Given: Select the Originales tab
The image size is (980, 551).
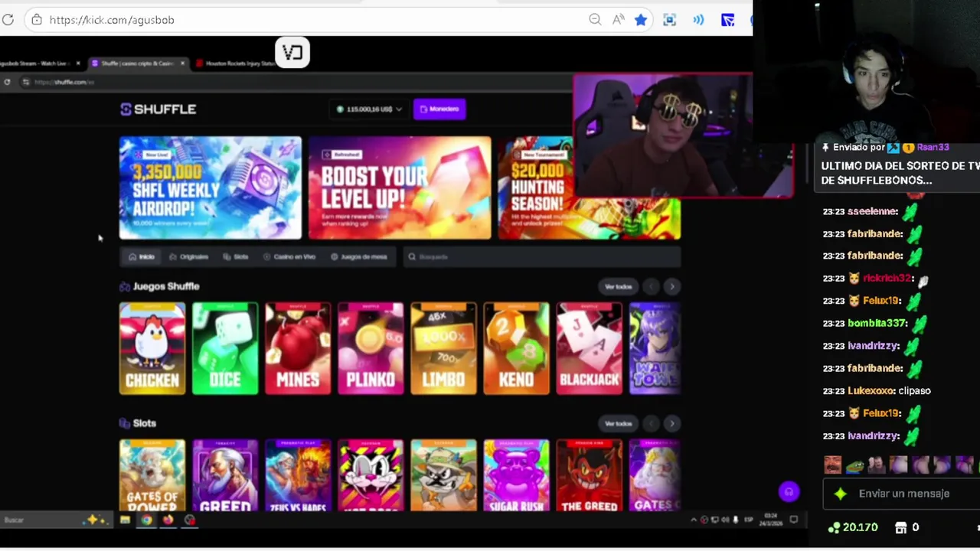Looking at the screenshot, I should coord(189,257).
